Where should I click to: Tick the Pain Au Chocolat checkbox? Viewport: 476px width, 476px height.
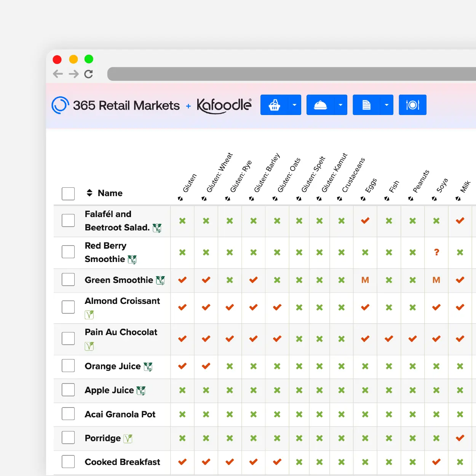pyautogui.click(x=68, y=338)
